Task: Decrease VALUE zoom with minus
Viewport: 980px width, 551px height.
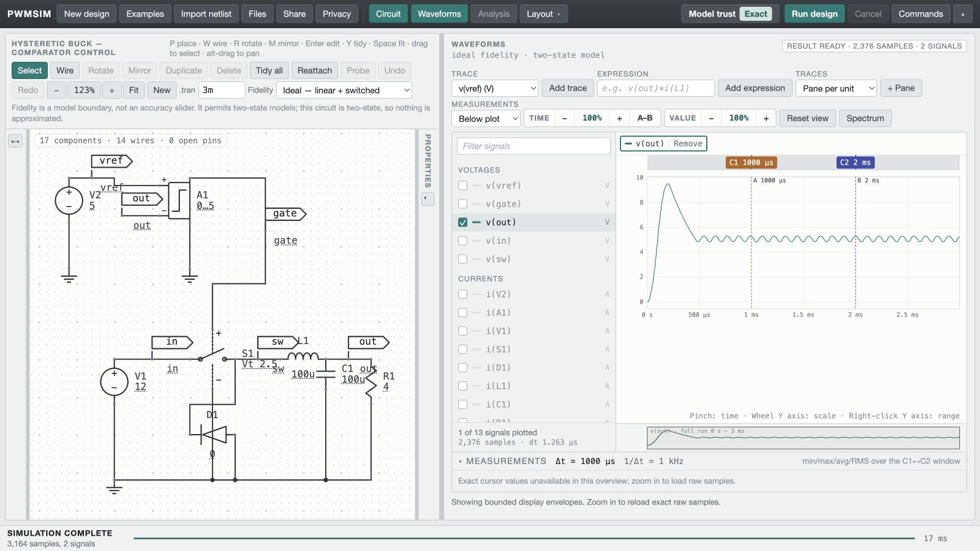Action: click(x=711, y=118)
